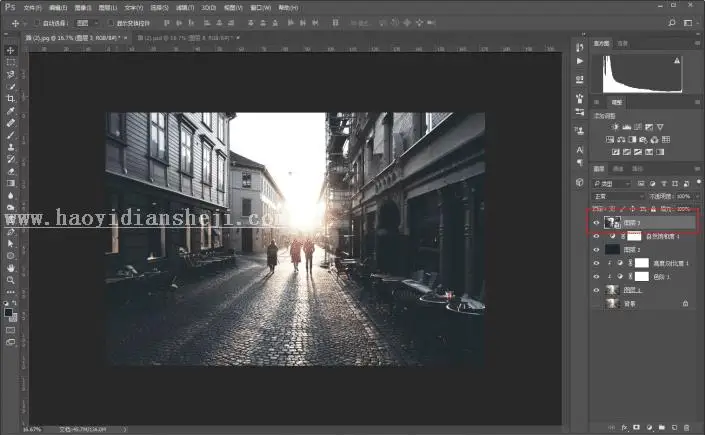Screen dimensions: 705x435
Task: Select the Zoom magnifier tool
Action: pyautogui.click(x=10, y=280)
